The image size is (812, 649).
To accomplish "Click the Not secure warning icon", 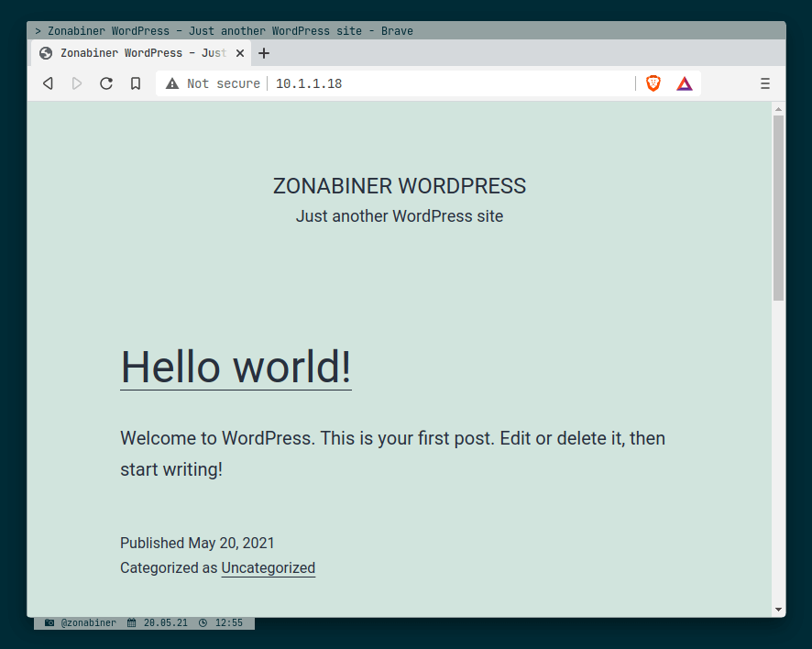I will coord(172,83).
